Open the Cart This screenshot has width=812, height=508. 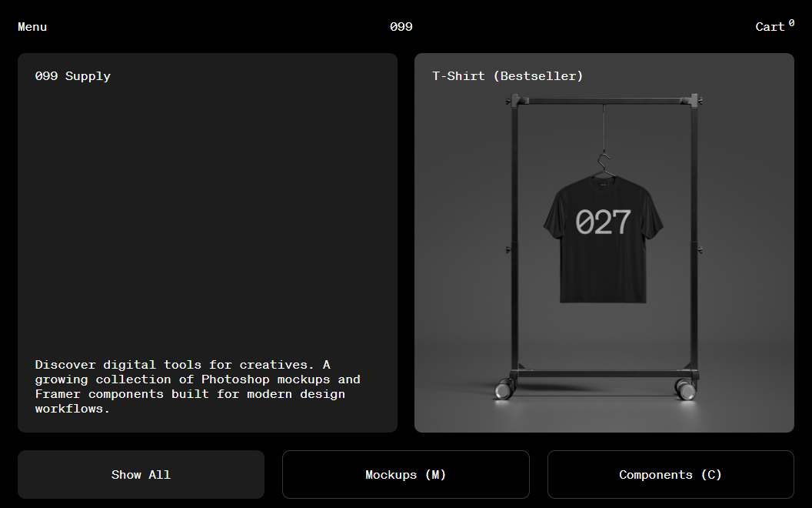(770, 27)
